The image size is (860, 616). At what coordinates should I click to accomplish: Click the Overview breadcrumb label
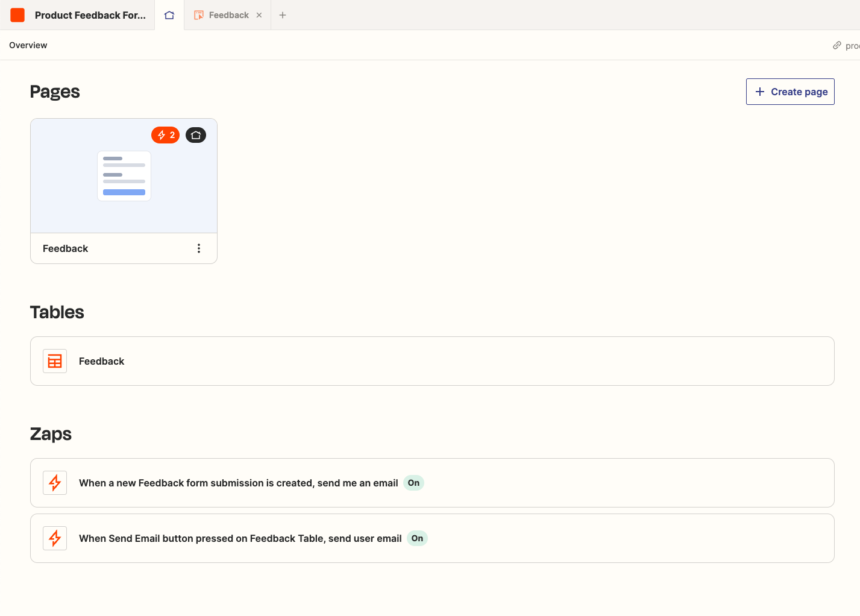[28, 45]
